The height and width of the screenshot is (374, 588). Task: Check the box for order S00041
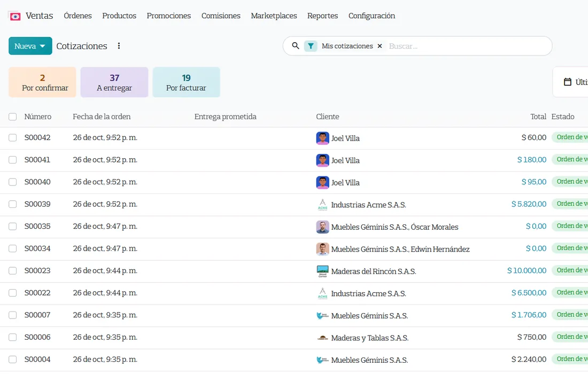click(13, 160)
